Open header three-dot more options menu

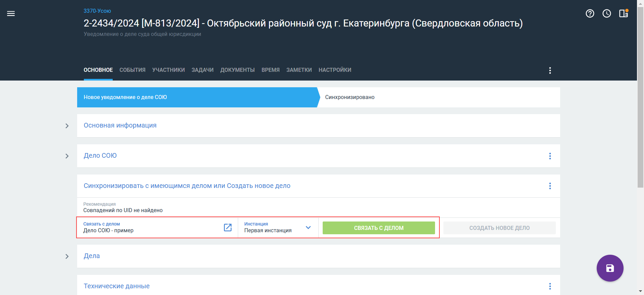pos(550,70)
